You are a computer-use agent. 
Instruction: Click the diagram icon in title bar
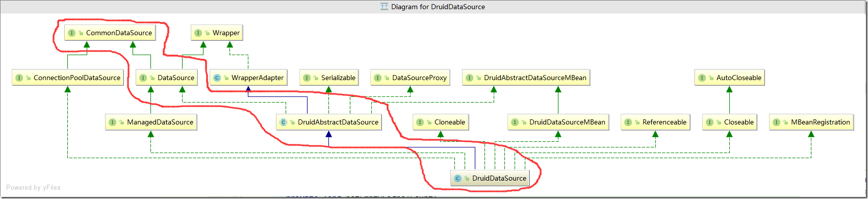[385, 7]
